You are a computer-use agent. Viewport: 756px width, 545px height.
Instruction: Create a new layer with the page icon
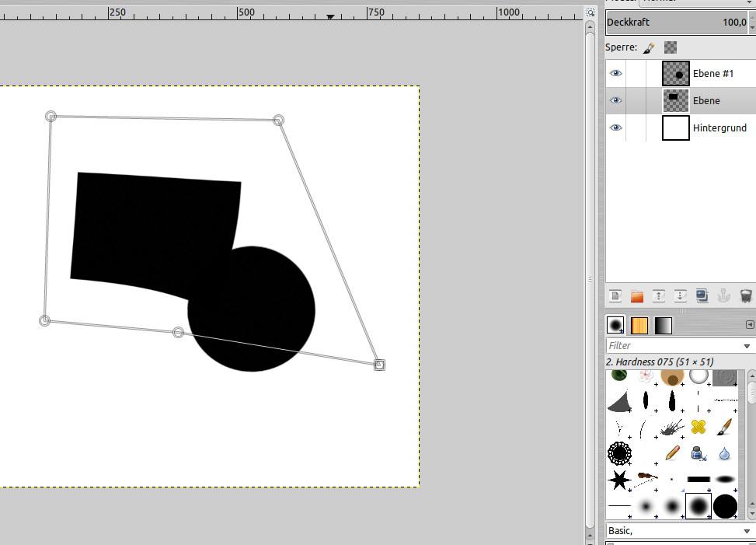[x=615, y=295]
